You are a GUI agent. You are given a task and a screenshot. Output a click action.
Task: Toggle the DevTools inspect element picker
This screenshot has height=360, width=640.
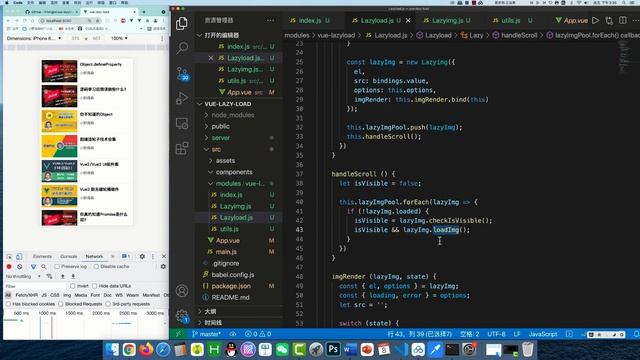[9, 256]
